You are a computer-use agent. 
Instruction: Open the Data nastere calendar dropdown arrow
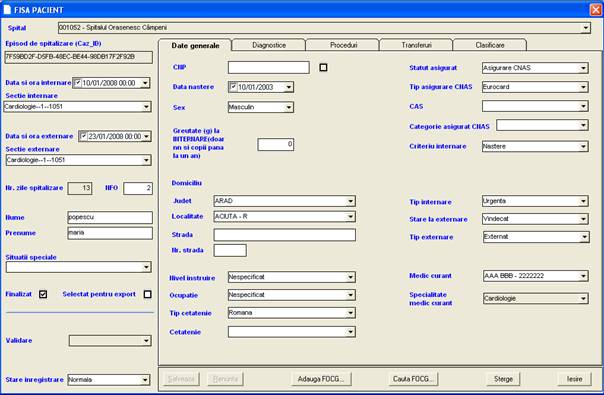pos(289,87)
